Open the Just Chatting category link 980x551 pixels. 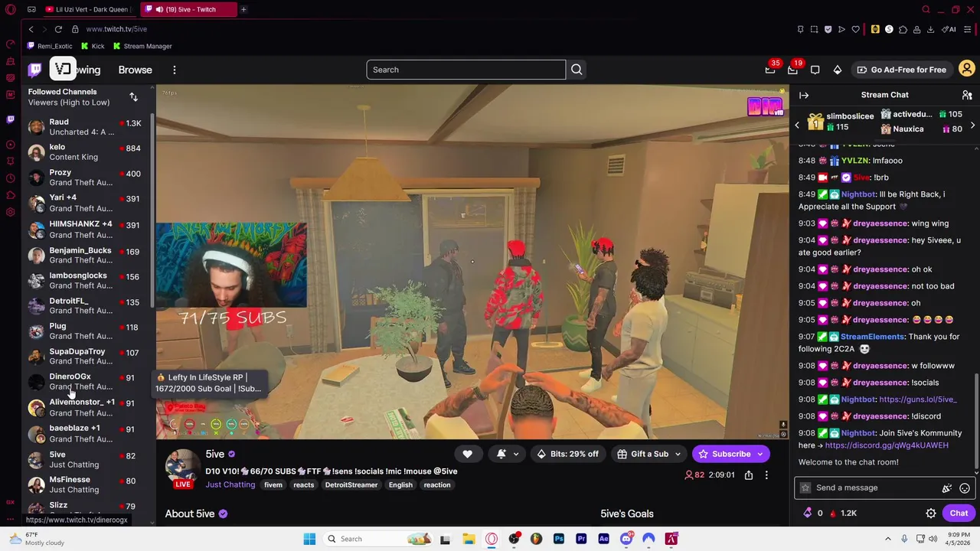(230, 484)
